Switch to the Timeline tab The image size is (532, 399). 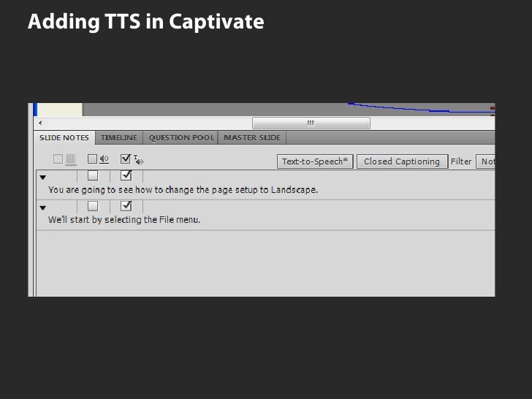118,137
